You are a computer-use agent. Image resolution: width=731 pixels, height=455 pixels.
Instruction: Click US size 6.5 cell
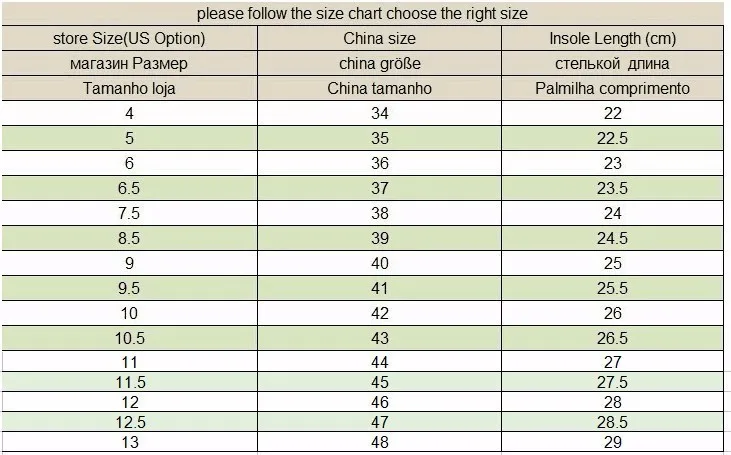click(x=129, y=188)
